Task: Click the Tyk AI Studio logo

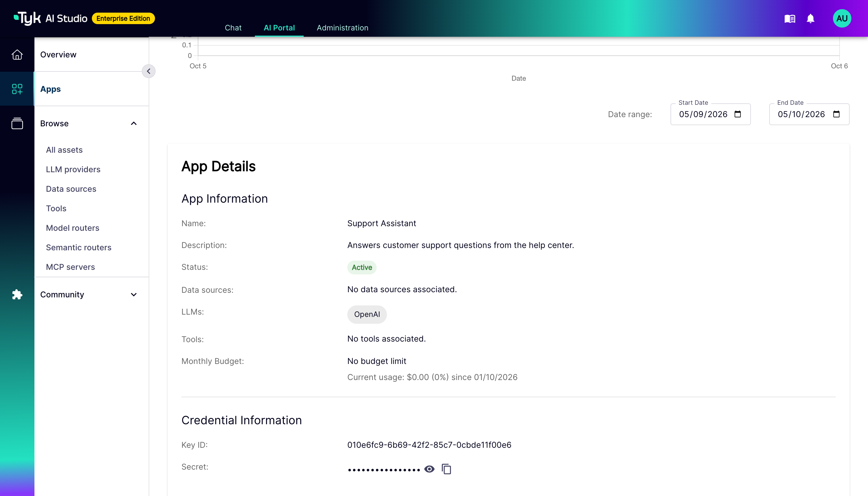Action: point(51,18)
